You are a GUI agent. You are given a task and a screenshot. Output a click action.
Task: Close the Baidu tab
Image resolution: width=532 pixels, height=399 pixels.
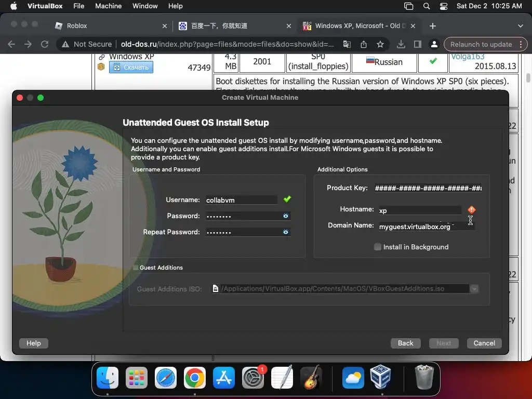[x=289, y=26]
